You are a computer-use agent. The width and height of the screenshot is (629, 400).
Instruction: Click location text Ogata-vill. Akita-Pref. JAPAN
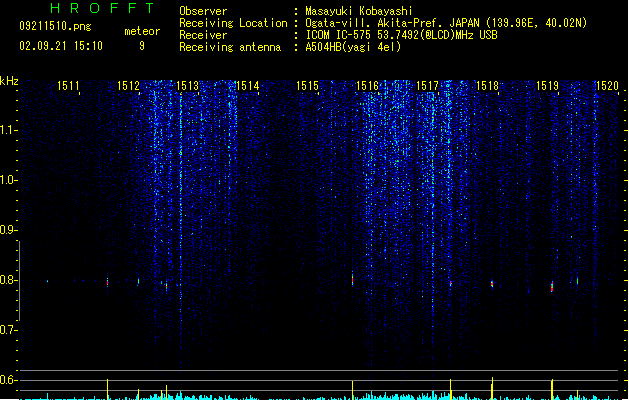pyautogui.click(x=393, y=23)
